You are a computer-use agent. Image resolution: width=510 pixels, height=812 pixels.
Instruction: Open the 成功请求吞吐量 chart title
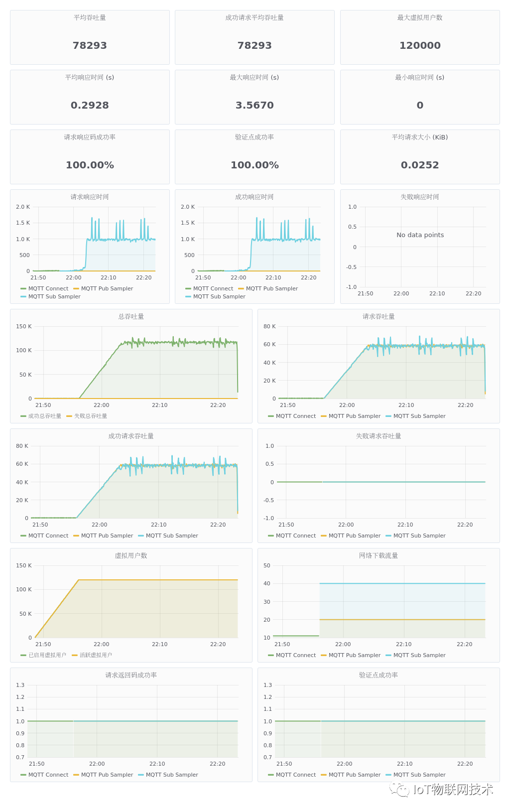[x=131, y=436]
